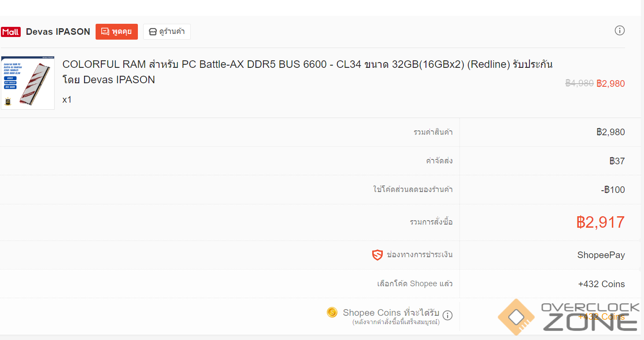Click the gold Shopee Coins icon
The height and width of the screenshot is (340, 644).
coord(332,312)
